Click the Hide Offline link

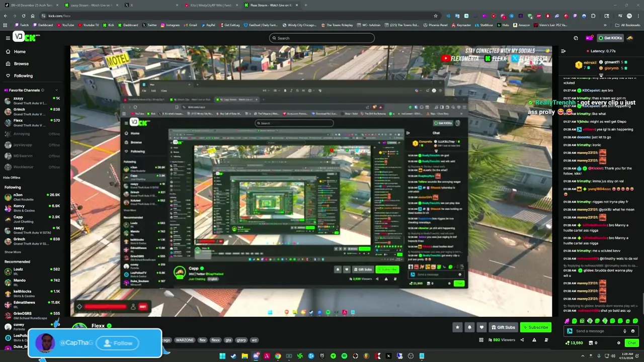[12, 177]
